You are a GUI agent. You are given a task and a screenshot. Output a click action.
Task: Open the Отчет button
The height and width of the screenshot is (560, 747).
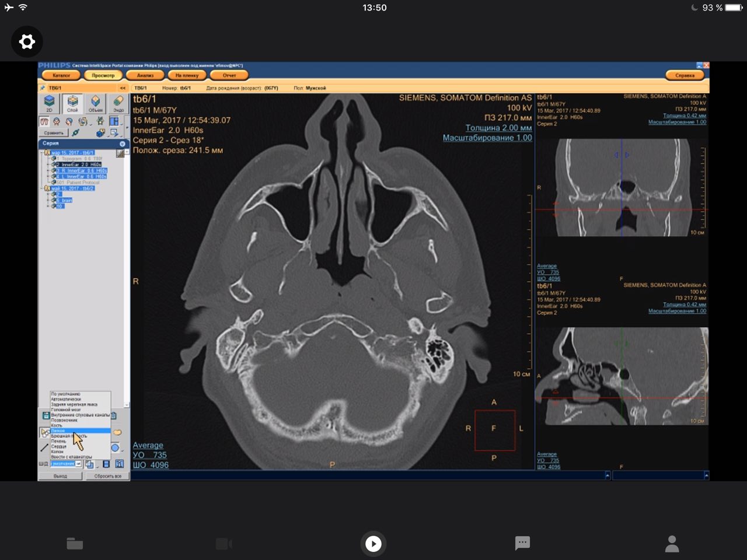[229, 75]
